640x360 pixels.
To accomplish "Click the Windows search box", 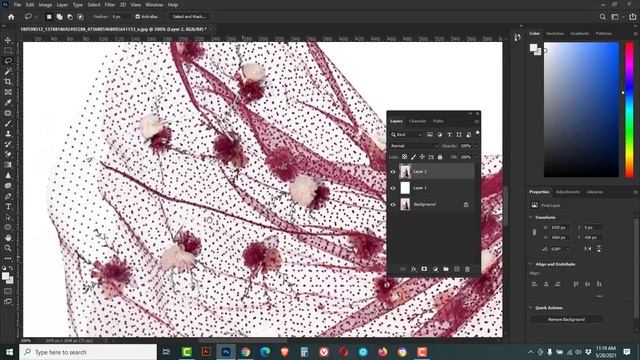I will [88, 352].
